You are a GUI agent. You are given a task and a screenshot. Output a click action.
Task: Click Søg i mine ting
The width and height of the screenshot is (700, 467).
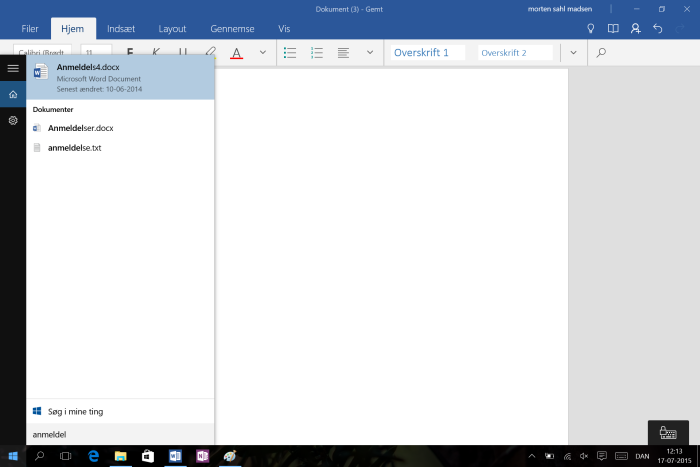(120, 411)
